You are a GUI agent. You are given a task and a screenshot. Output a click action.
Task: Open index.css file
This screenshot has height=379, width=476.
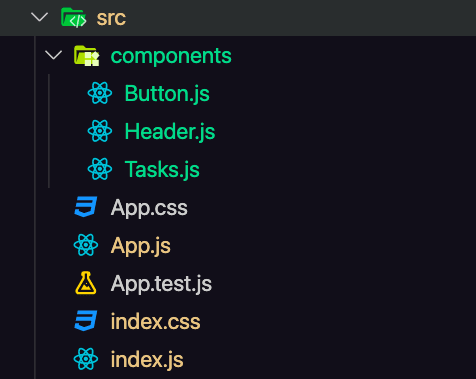point(155,322)
